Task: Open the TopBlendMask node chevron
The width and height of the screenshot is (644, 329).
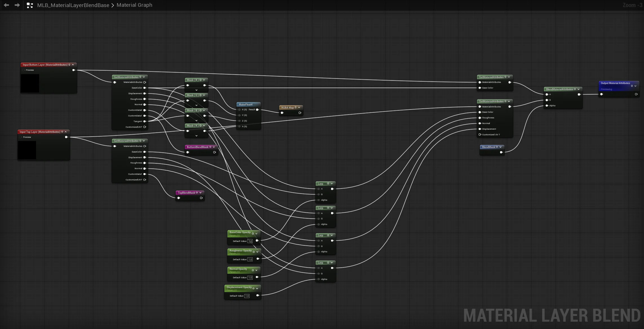Action: coord(201,193)
